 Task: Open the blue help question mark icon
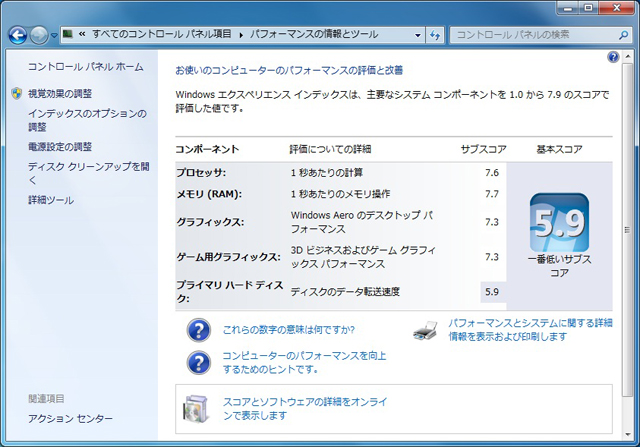pos(613,57)
